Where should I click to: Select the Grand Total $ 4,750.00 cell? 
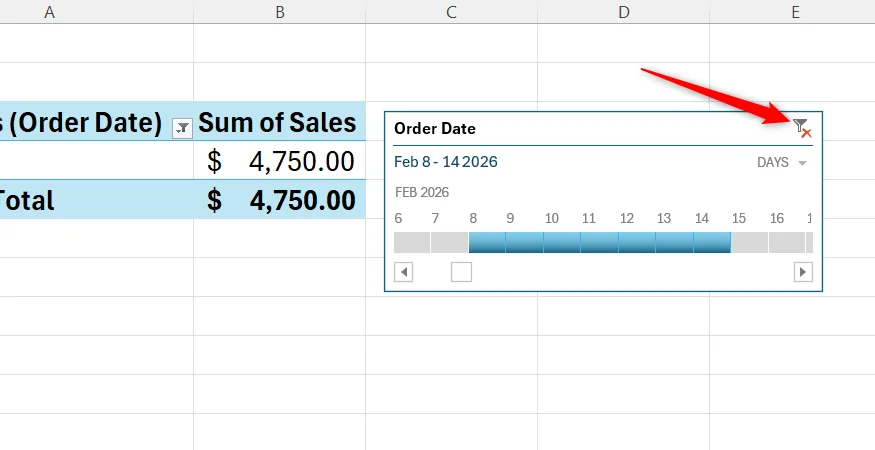pyautogui.click(x=280, y=199)
